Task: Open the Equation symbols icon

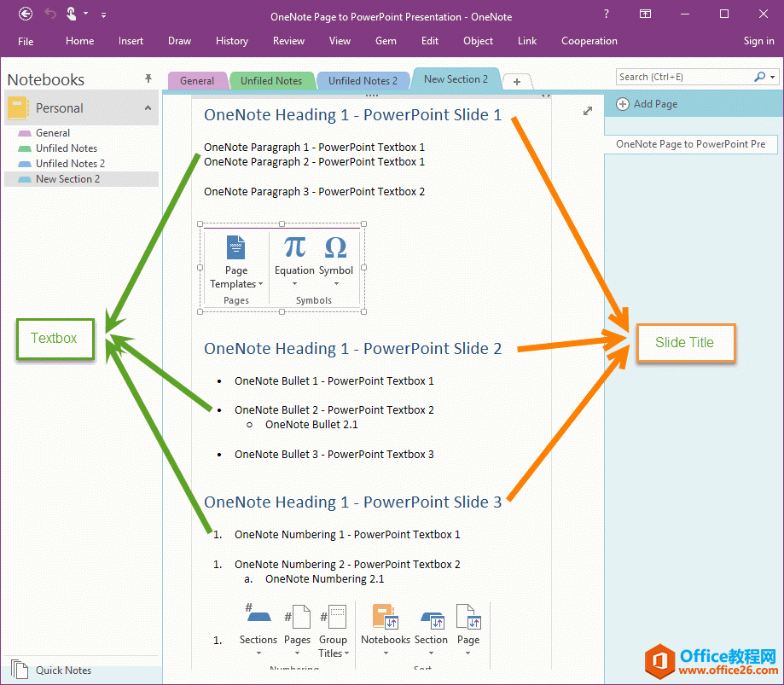Action: coord(293,252)
